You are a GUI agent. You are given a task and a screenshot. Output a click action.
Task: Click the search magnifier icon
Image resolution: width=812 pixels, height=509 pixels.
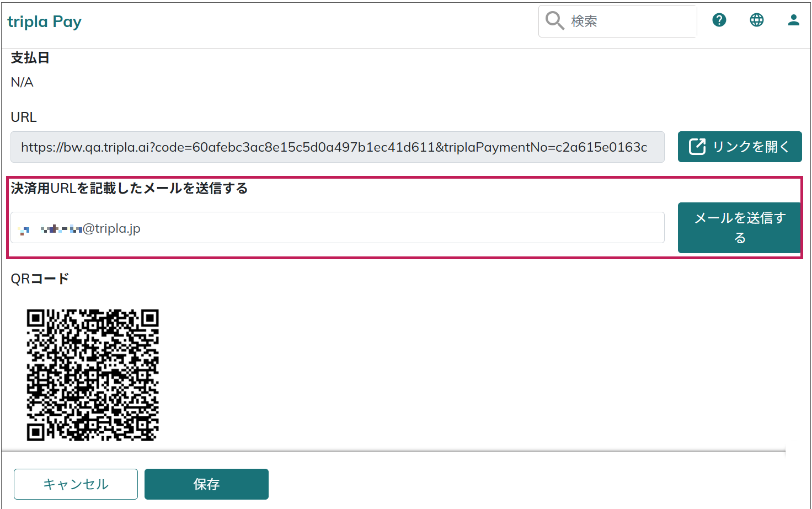pyautogui.click(x=554, y=21)
